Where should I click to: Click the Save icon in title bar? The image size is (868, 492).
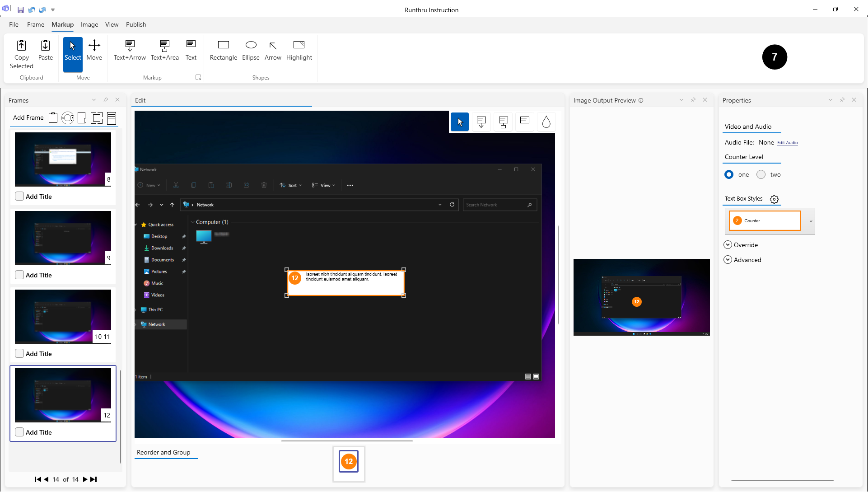click(x=21, y=9)
